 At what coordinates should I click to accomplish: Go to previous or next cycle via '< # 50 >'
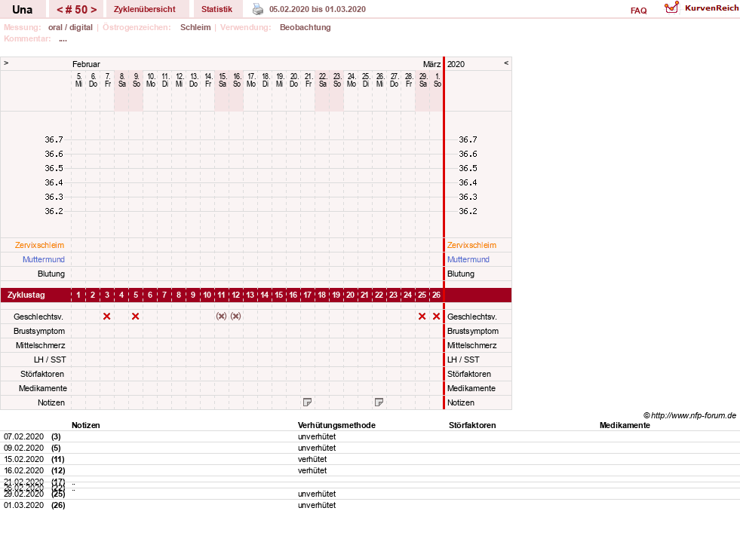click(76, 10)
